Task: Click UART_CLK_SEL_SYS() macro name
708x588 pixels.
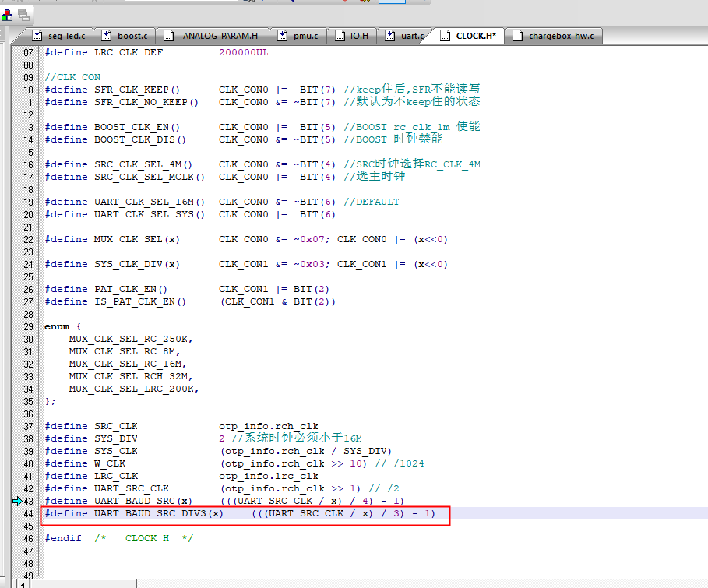Action: (150, 214)
